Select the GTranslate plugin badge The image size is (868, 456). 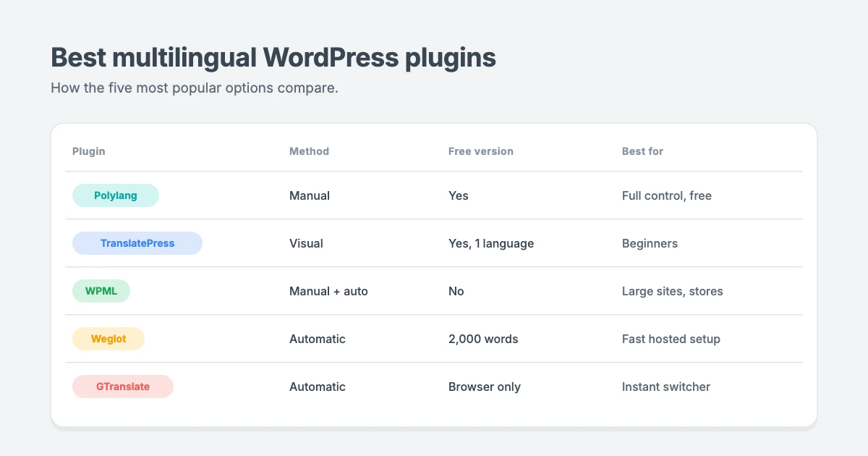click(123, 387)
